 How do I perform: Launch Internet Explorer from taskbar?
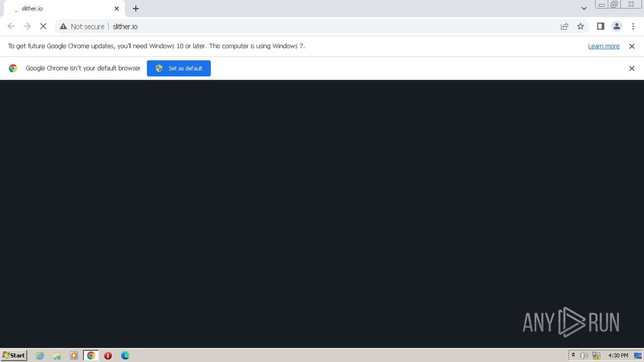pyautogui.click(x=40, y=355)
